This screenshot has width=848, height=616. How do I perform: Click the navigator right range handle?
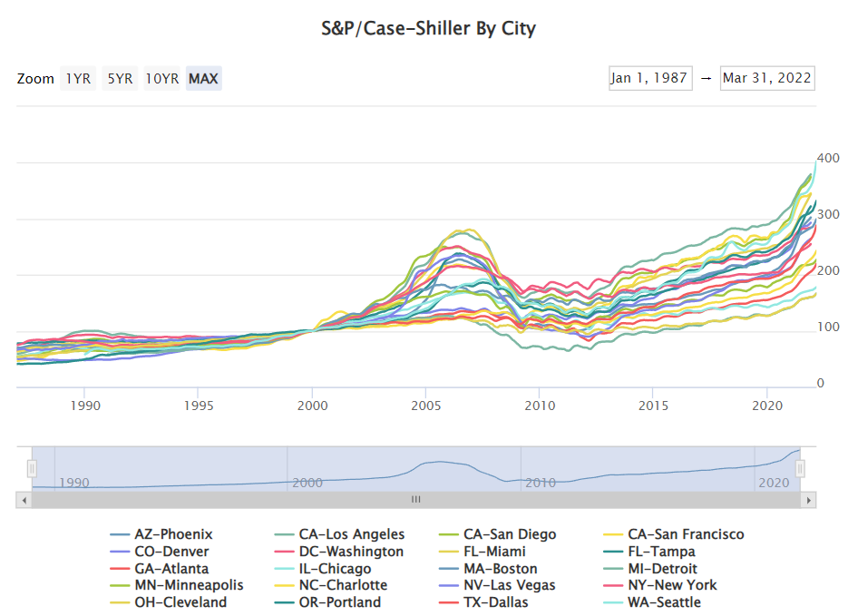800,468
